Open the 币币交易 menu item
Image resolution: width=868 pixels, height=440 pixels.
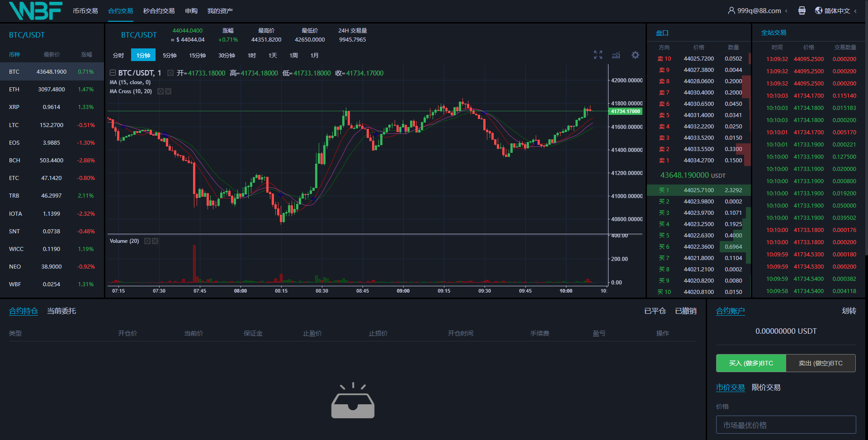click(x=85, y=10)
